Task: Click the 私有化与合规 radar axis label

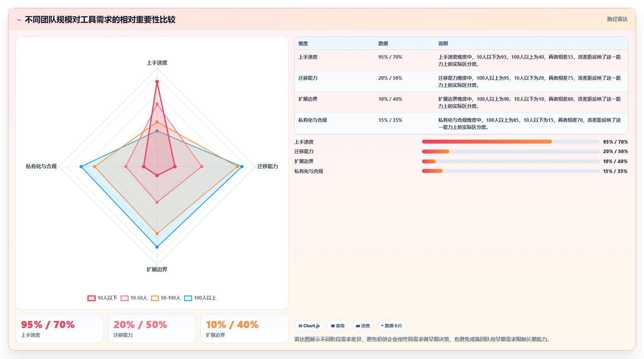Action: tap(41, 166)
